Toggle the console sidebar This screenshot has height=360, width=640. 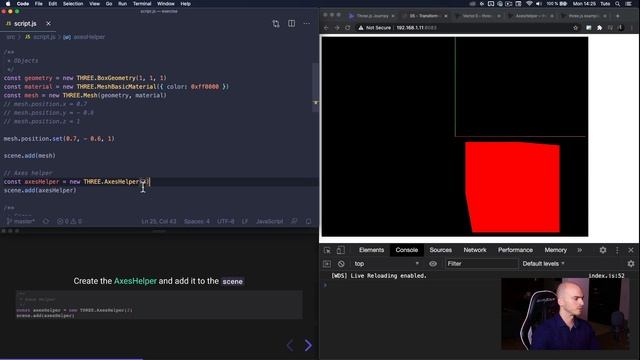[327, 264]
